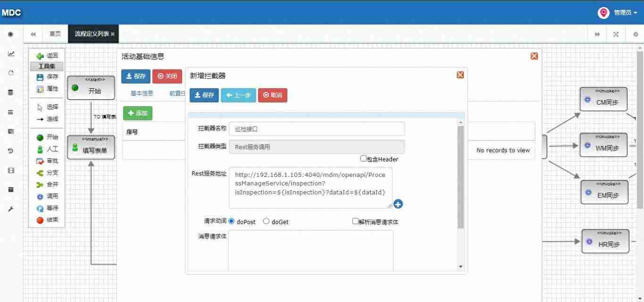Pick the 结束 end node tool
The height and width of the screenshot is (302, 644).
[x=47, y=220]
